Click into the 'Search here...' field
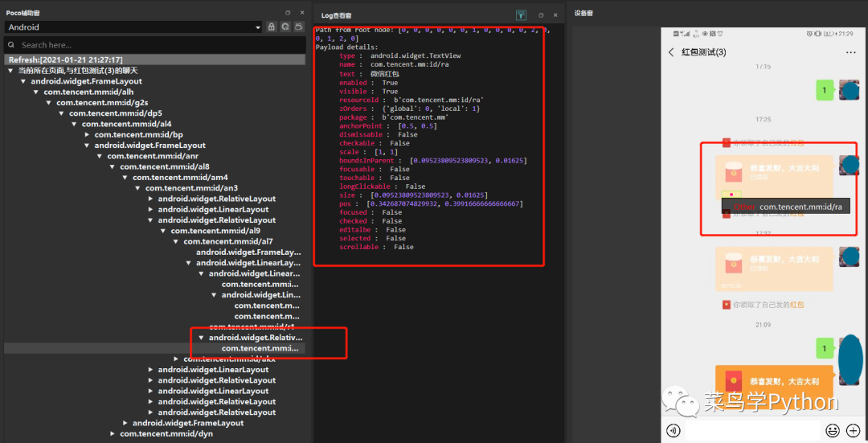 155,45
